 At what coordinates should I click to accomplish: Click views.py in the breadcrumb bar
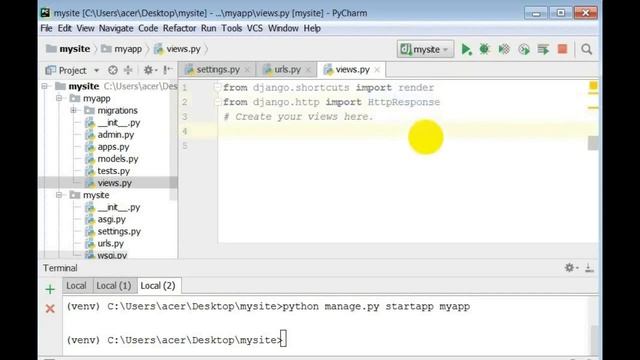coord(178,49)
